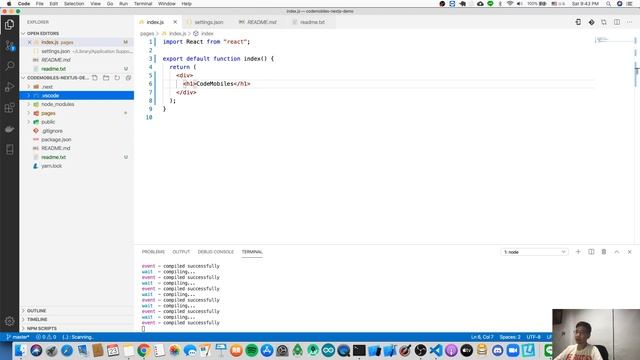The height and width of the screenshot is (360, 640).
Task: Select the terminal instance dropdown "1: node"
Action: 534,252
